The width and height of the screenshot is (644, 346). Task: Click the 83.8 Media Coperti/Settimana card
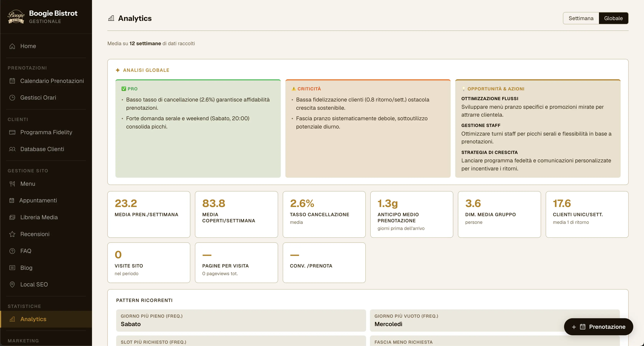pos(236,214)
